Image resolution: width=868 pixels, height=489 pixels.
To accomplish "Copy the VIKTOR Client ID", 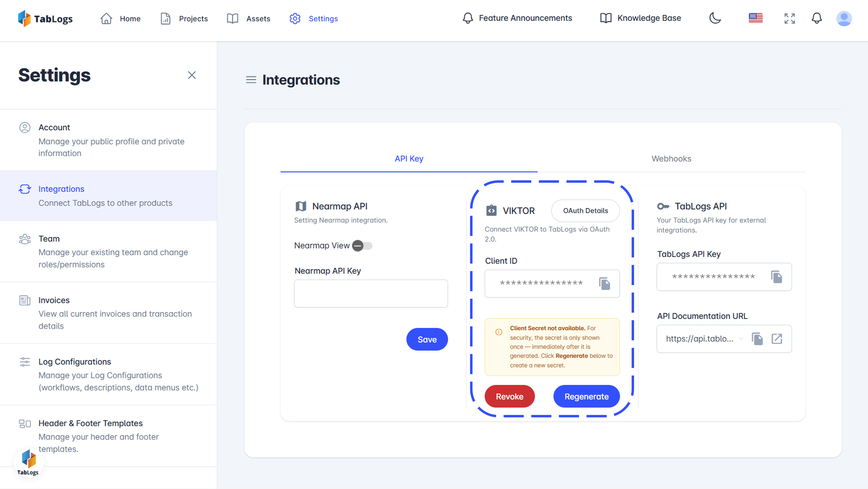I will click(x=605, y=283).
